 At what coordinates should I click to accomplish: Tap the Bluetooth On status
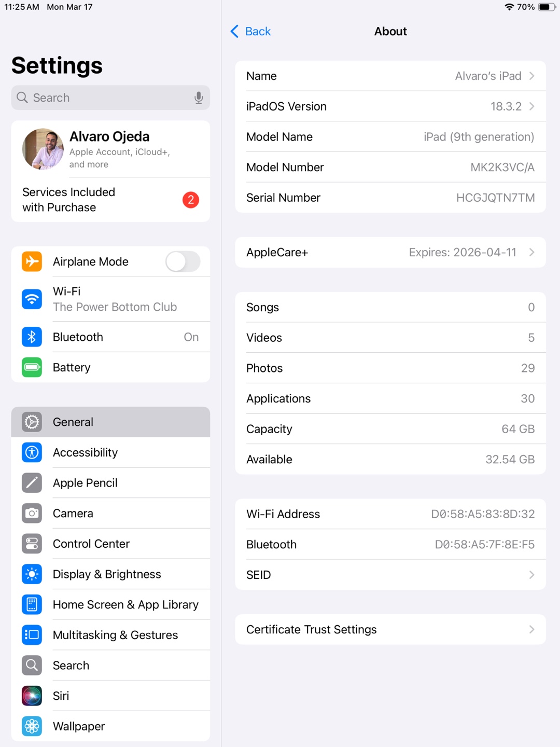(x=191, y=337)
